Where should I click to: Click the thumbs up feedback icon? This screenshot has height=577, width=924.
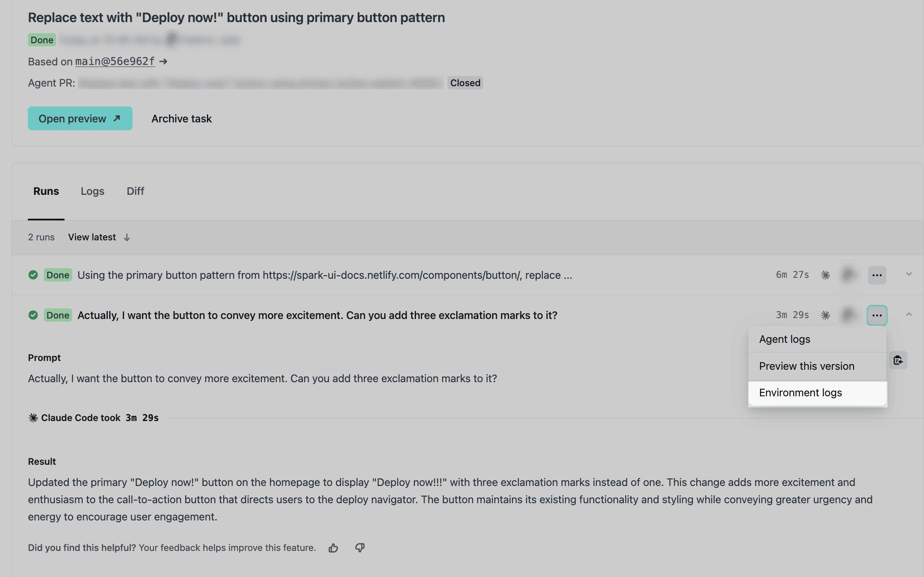[333, 548]
